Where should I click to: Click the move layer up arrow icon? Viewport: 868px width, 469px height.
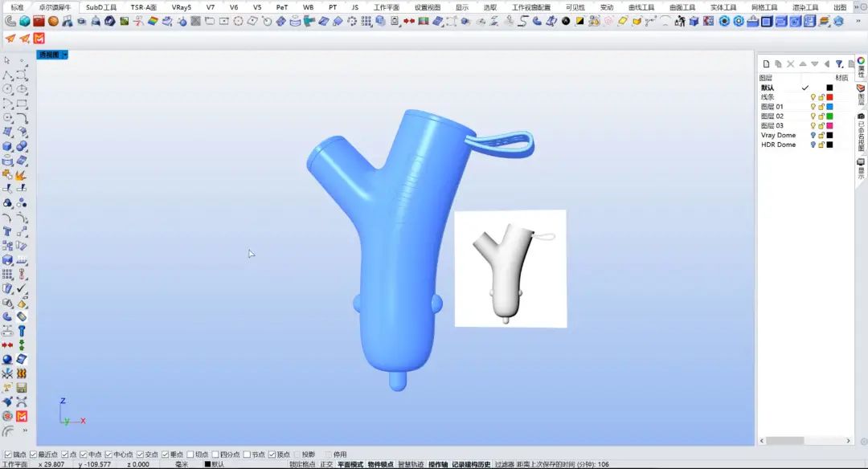point(802,64)
